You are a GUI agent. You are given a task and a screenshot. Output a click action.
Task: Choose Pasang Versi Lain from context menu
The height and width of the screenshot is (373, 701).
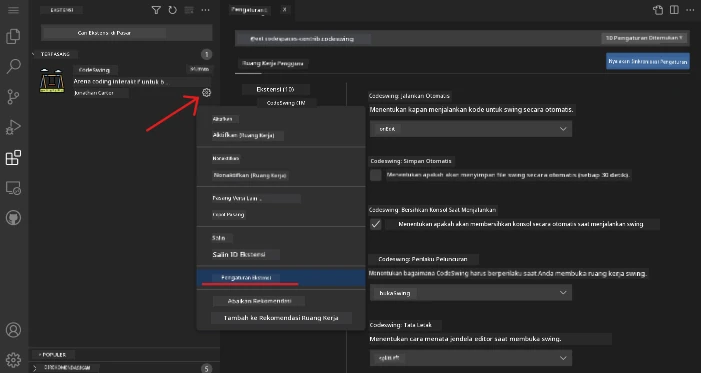[x=237, y=198]
